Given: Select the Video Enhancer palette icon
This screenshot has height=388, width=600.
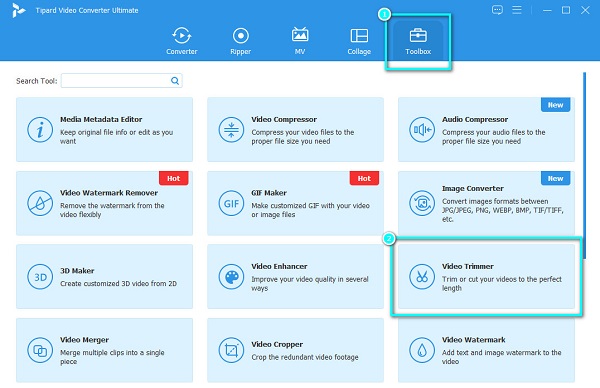Looking at the screenshot, I should click(231, 277).
